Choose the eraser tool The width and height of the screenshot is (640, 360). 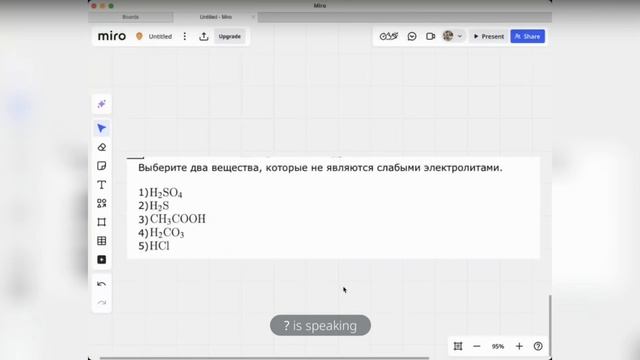click(102, 147)
